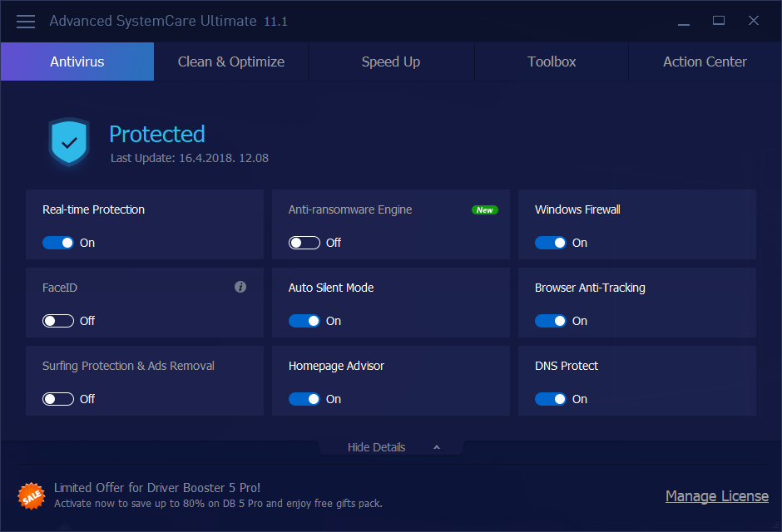Click the Homepage Advisor label
This screenshot has height=532, width=782.
tap(337, 366)
